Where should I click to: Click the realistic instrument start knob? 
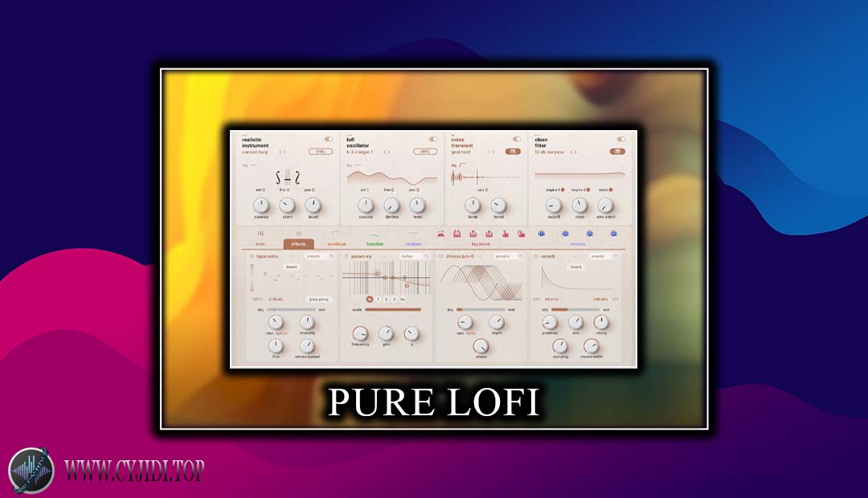(x=287, y=206)
